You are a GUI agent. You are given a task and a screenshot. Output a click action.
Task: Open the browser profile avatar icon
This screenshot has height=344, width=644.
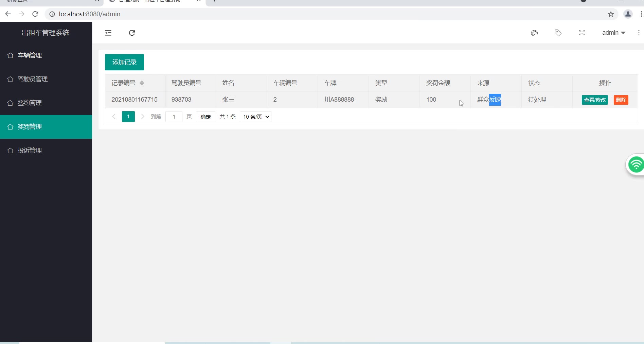tap(628, 14)
